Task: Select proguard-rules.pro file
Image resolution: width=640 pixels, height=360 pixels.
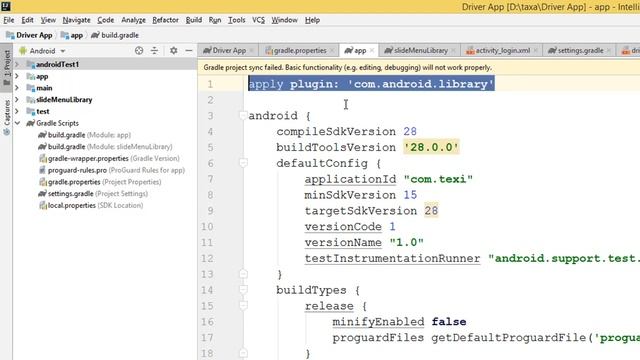Action: pos(112,170)
